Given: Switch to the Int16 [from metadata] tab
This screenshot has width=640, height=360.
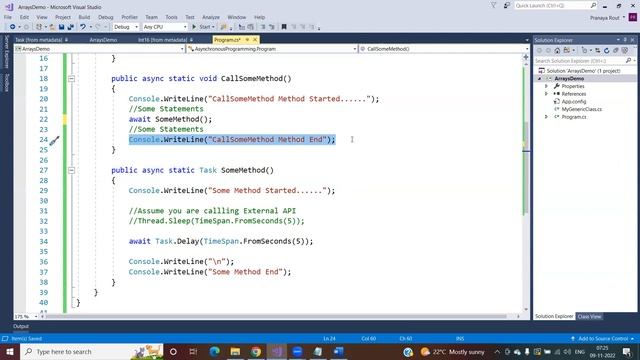Looking at the screenshot, I should [162, 40].
